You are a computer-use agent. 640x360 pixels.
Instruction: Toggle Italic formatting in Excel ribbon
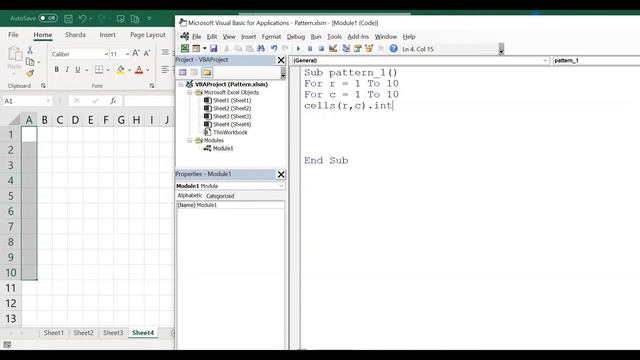[x=67, y=70]
